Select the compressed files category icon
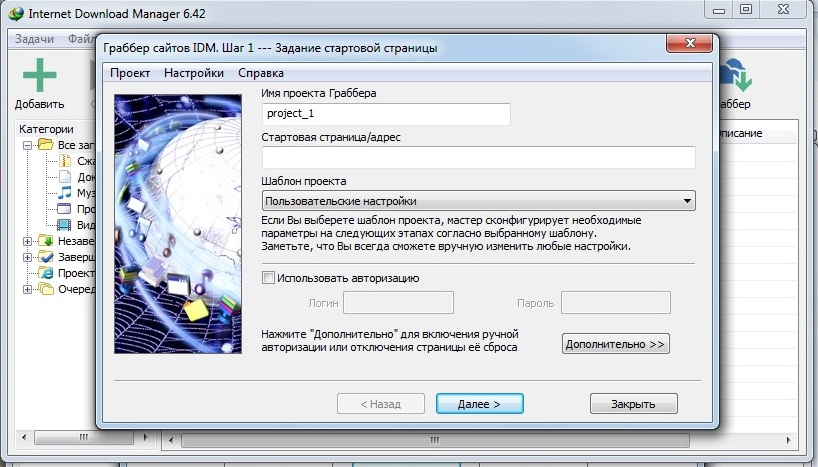 (x=65, y=161)
